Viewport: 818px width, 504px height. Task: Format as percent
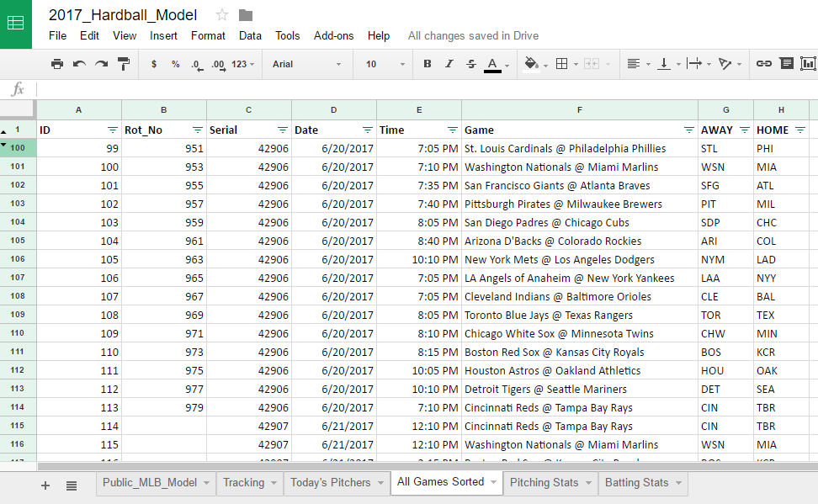pos(176,64)
